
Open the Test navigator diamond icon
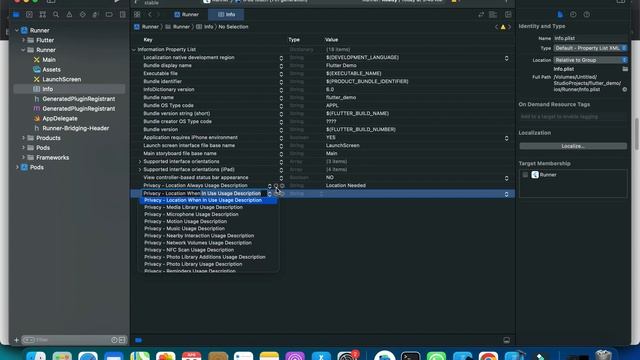click(x=82, y=15)
